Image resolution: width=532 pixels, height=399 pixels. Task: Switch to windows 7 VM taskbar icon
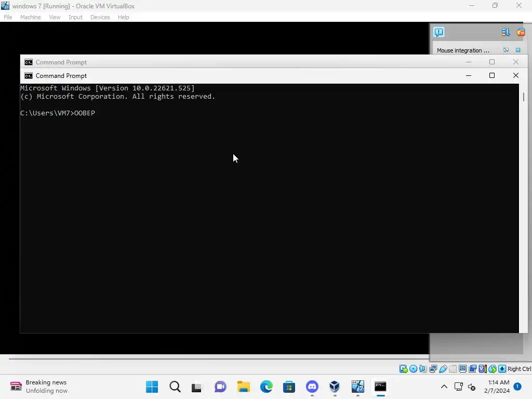click(357, 387)
